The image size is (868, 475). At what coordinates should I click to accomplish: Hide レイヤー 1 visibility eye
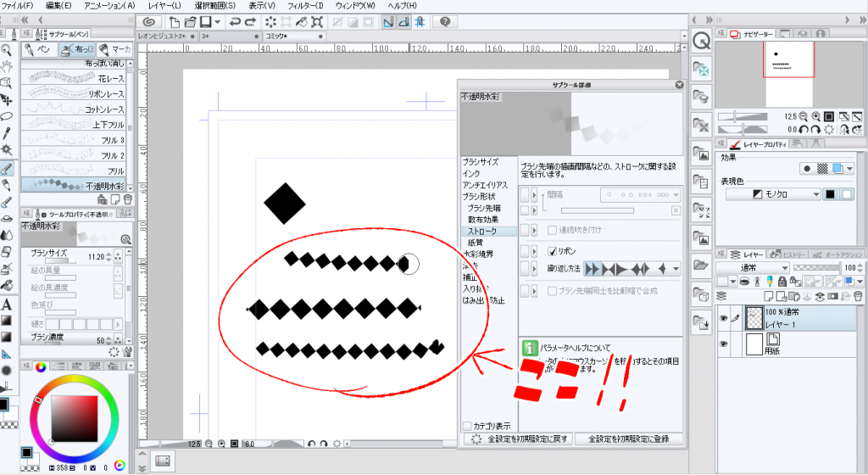[x=723, y=318]
